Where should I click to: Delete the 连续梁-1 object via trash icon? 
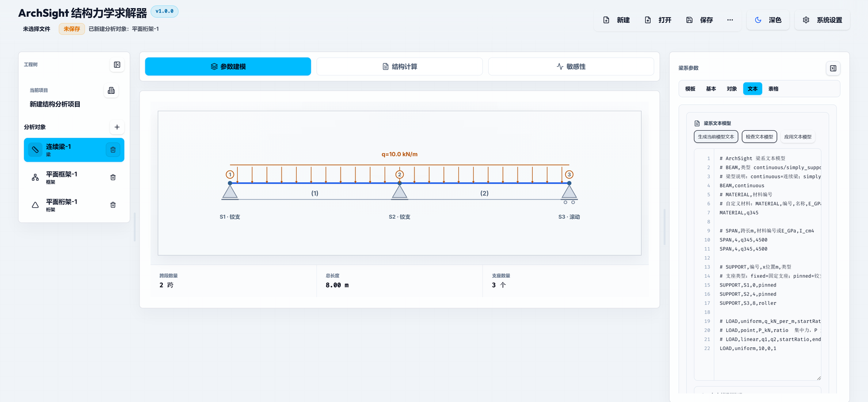pyautogui.click(x=113, y=150)
